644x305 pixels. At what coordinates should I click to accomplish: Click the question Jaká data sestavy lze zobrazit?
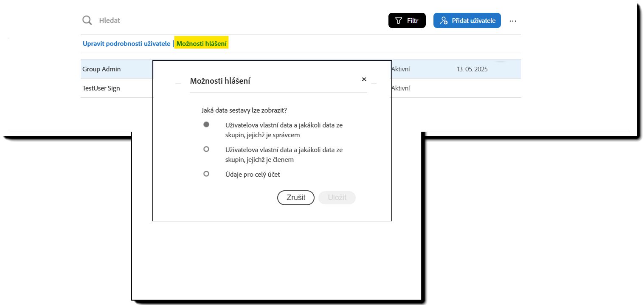[x=244, y=110]
